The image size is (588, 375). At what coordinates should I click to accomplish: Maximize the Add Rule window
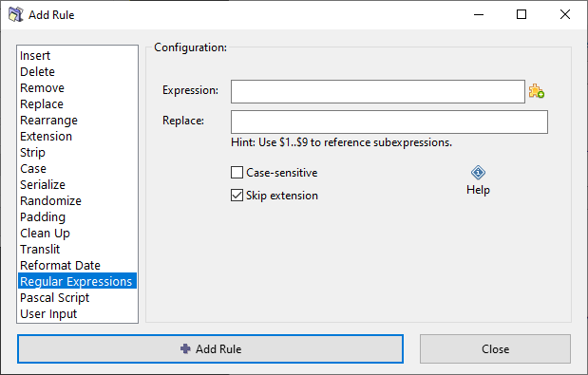coord(522,14)
